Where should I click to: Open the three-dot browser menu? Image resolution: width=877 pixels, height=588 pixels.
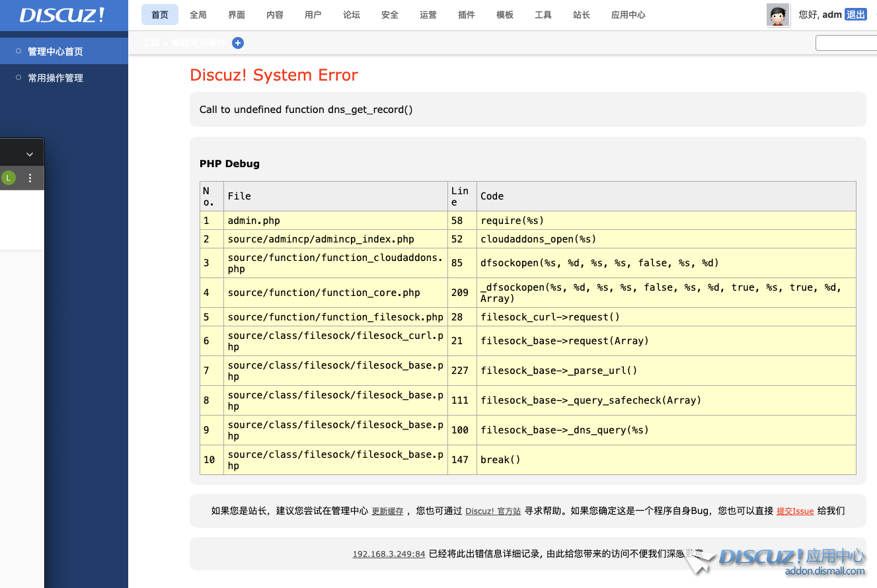[30, 178]
